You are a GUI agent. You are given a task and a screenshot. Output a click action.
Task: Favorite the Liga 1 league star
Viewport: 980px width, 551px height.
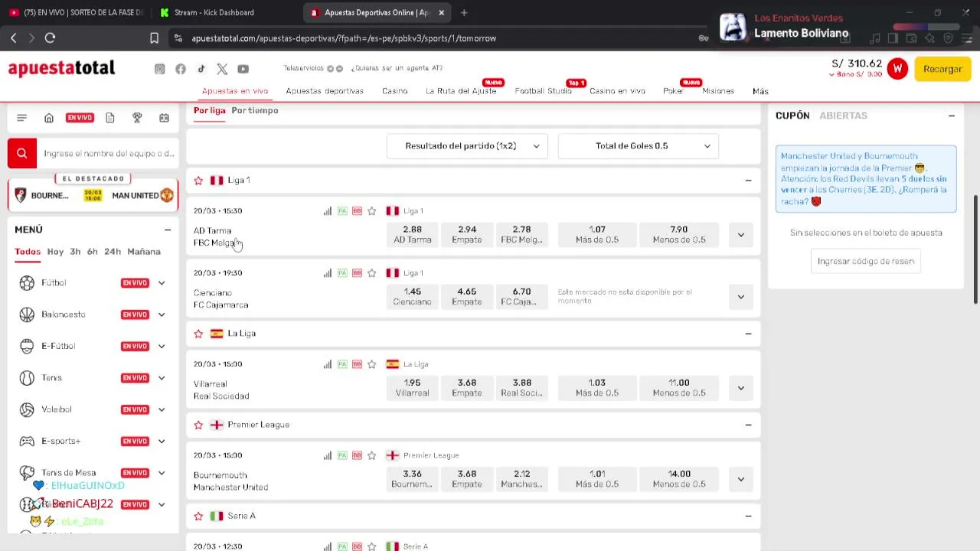(198, 181)
